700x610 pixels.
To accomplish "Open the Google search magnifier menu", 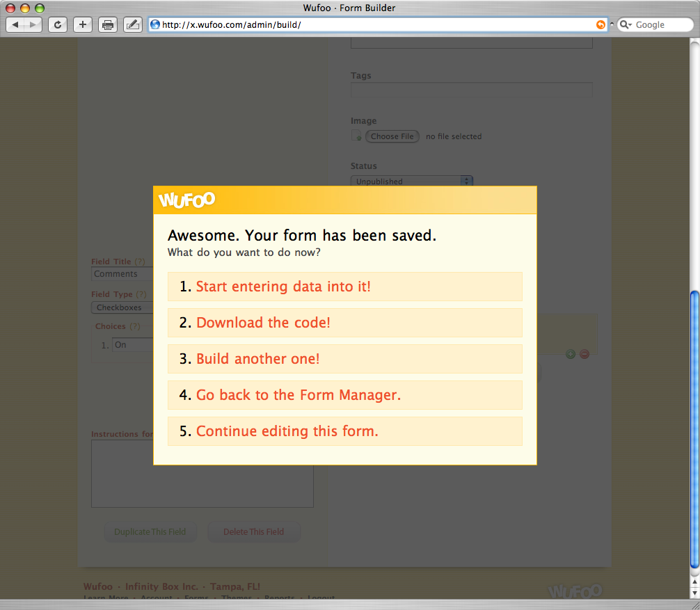I will pos(626,24).
